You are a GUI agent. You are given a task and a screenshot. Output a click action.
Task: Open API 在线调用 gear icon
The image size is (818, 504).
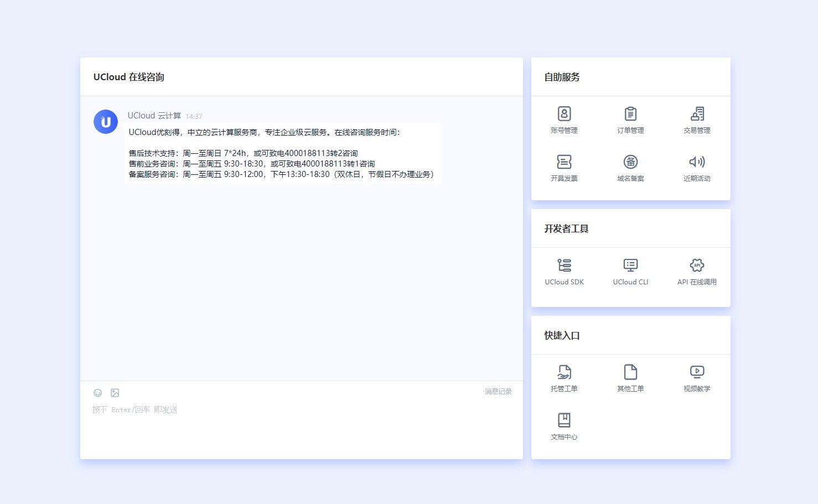(x=697, y=266)
